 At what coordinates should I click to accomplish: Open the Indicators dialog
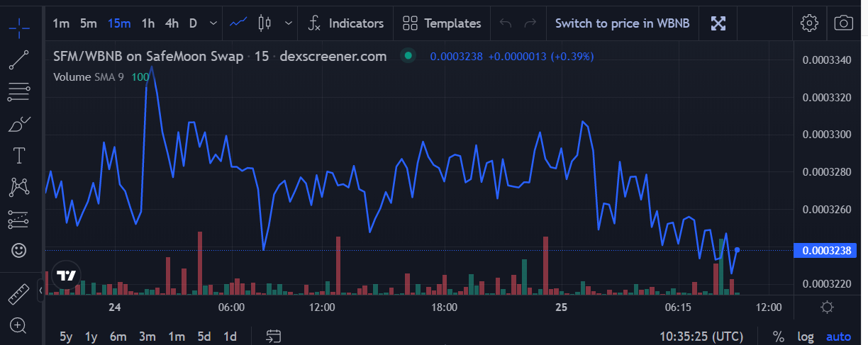[x=346, y=23]
